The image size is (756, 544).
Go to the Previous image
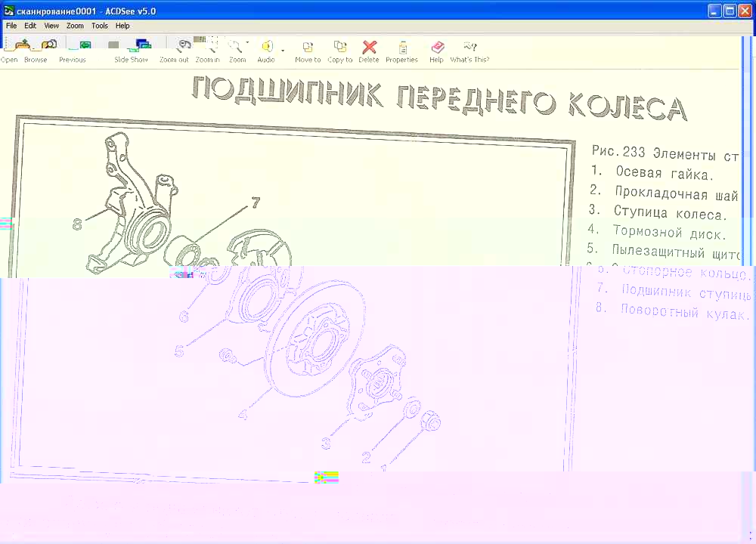(x=73, y=51)
